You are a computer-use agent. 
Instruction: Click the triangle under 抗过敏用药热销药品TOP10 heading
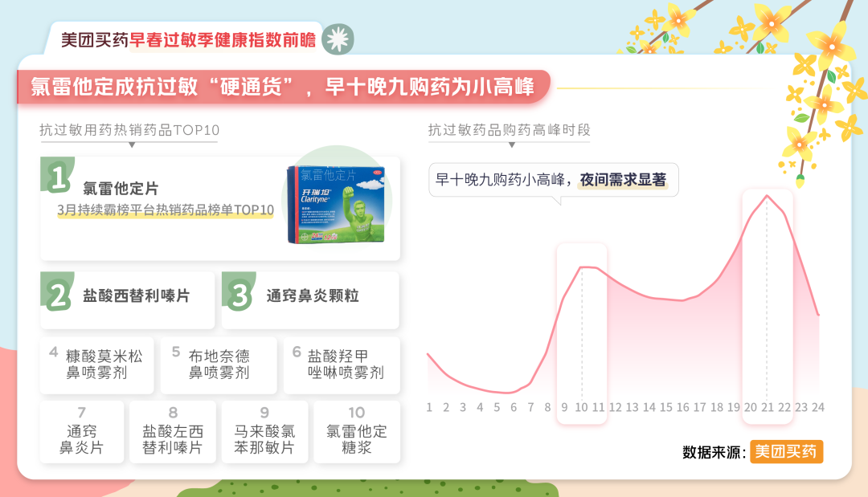(x=132, y=145)
